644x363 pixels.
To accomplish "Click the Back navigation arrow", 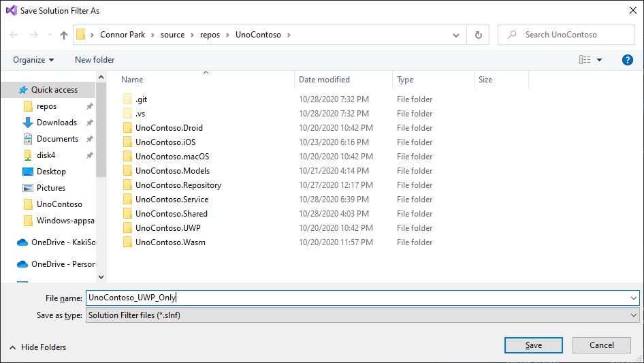I will tap(14, 35).
